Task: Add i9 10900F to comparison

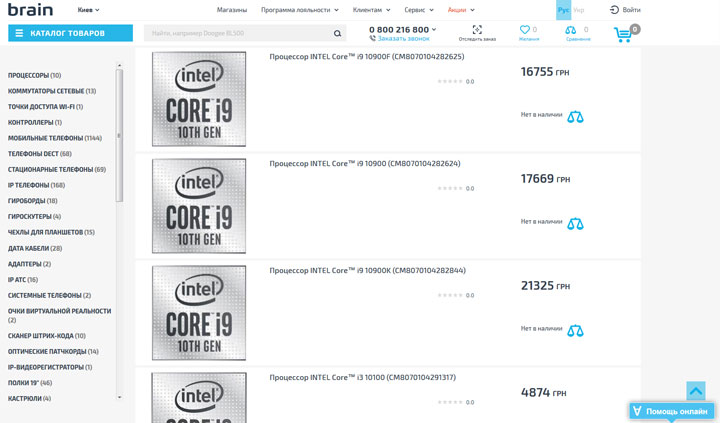Action: (575, 117)
